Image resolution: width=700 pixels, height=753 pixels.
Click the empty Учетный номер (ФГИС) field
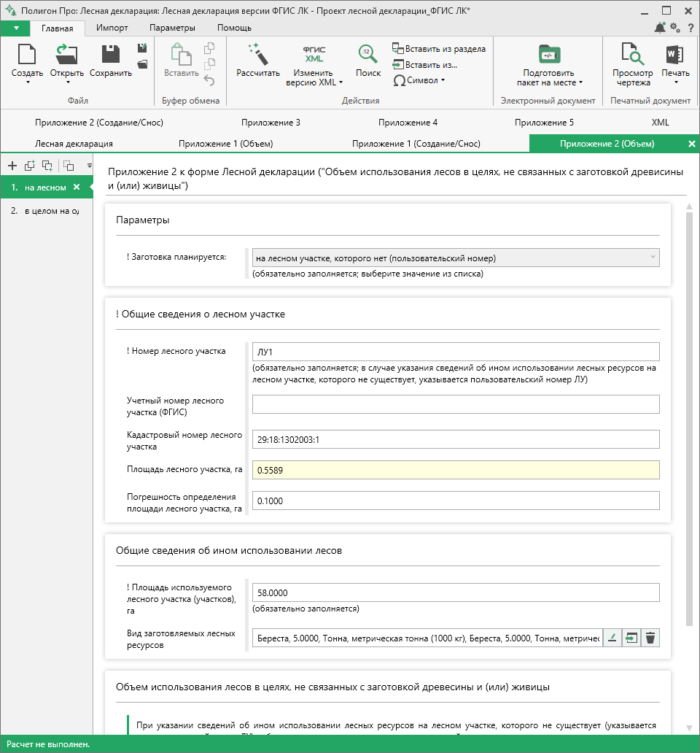(456, 404)
